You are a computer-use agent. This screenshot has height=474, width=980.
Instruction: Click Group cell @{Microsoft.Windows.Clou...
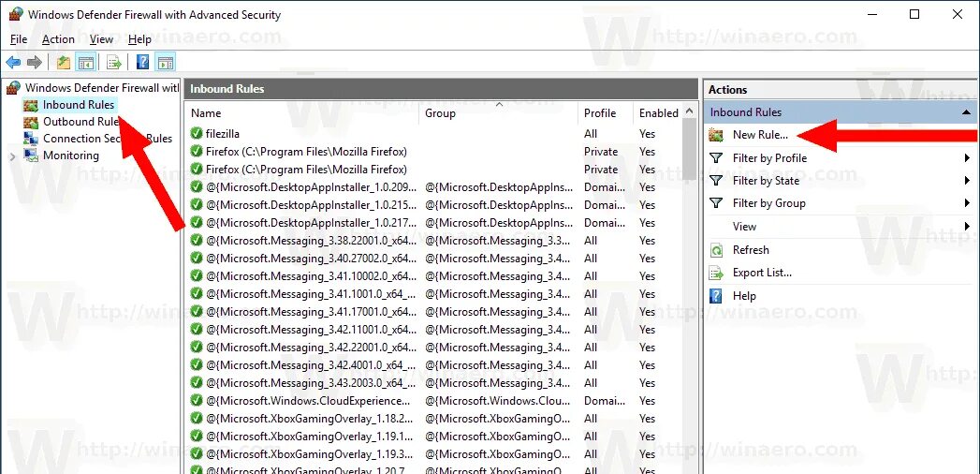pyautogui.click(x=498, y=401)
